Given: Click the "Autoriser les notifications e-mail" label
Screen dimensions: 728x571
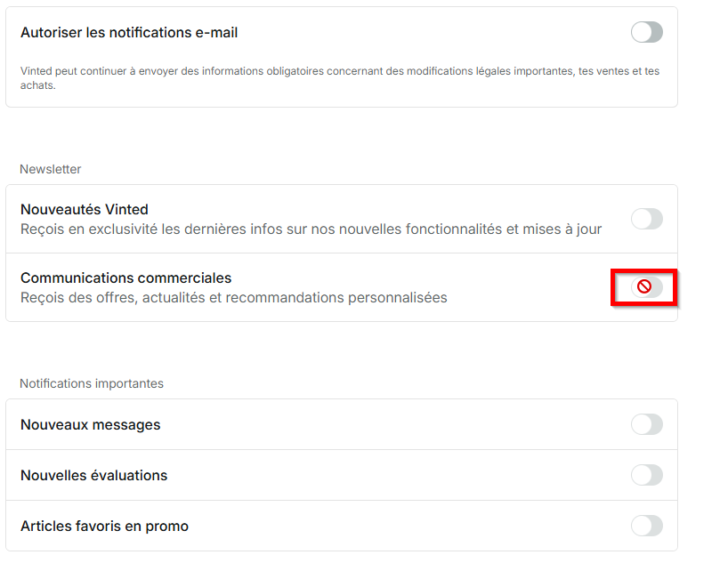Looking at the screenshot, I should pyautogui.click(x=129, y=33).
